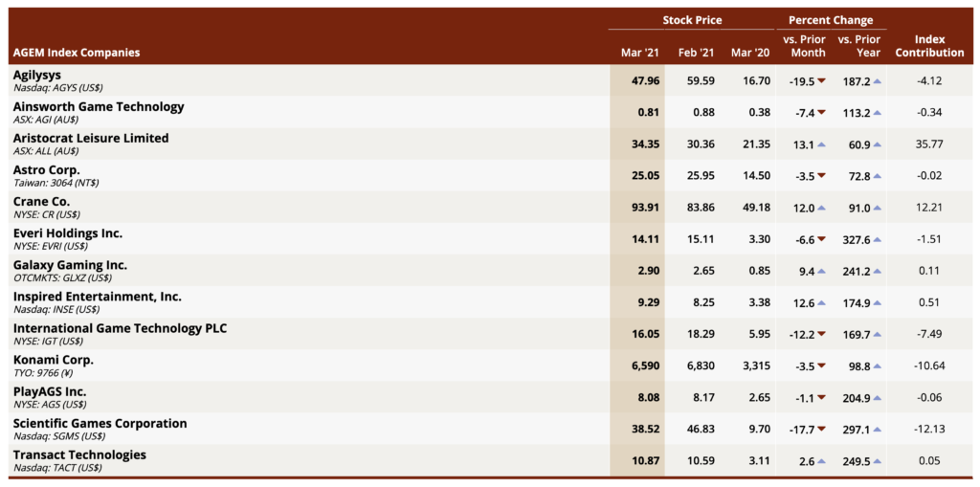
Task: Select the Konami Corp. company name
Action: tap(54, 360)
